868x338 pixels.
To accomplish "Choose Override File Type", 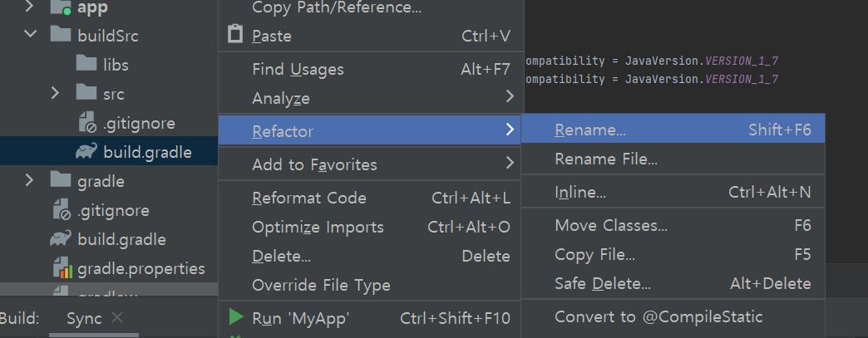I will click(371, 285).
